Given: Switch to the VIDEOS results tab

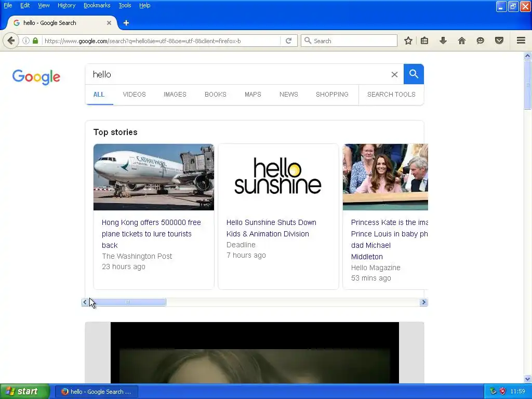Looking at the screenshot, I should click(x=135, y=95).
